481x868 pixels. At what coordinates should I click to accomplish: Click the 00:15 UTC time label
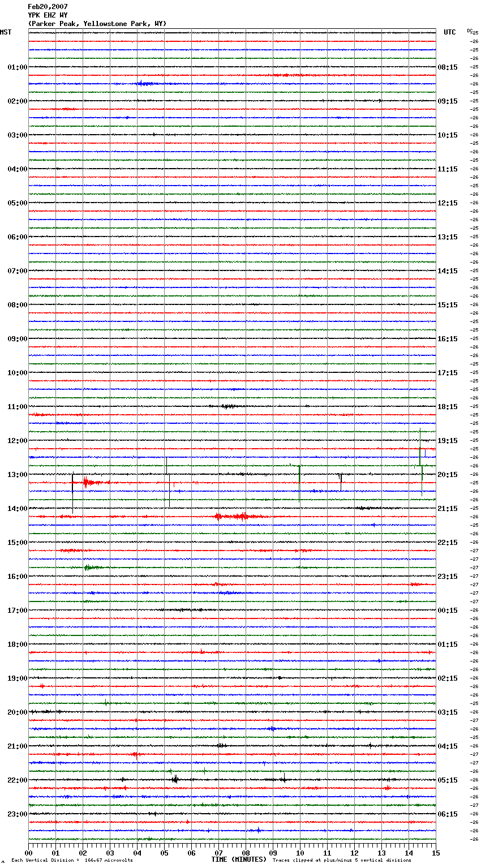click(448, 611)
